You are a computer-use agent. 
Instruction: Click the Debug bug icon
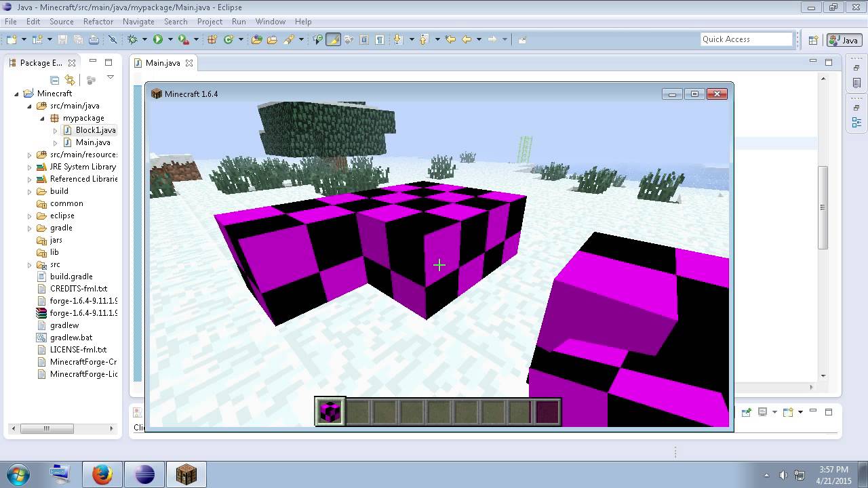(132, 39)
